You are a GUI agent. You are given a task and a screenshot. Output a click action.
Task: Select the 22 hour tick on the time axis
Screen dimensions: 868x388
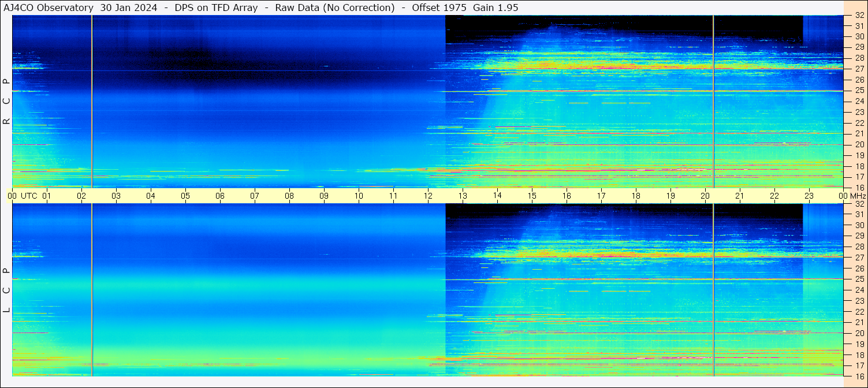[x=774, y=196]
